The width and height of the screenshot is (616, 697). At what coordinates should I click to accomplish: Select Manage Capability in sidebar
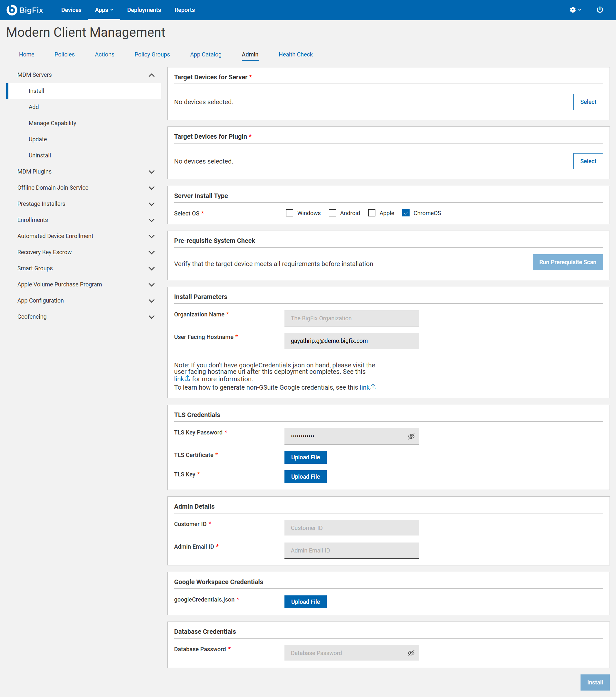click(x=53, y=123)
